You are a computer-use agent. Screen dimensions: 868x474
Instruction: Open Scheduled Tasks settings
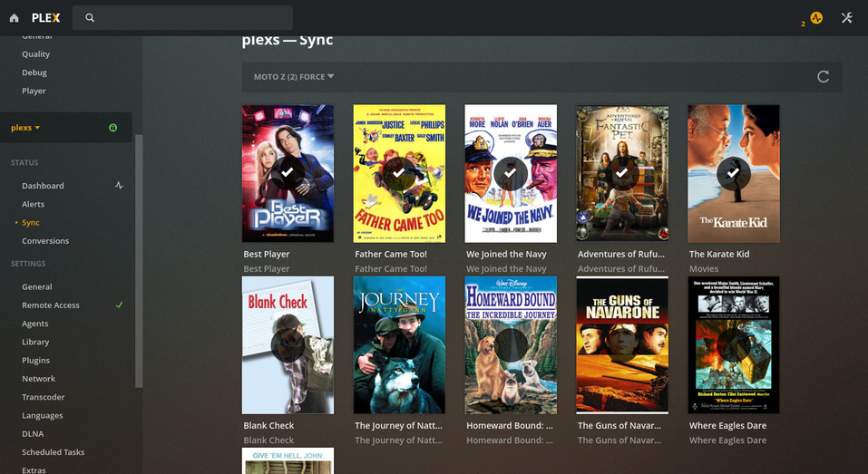54,452
